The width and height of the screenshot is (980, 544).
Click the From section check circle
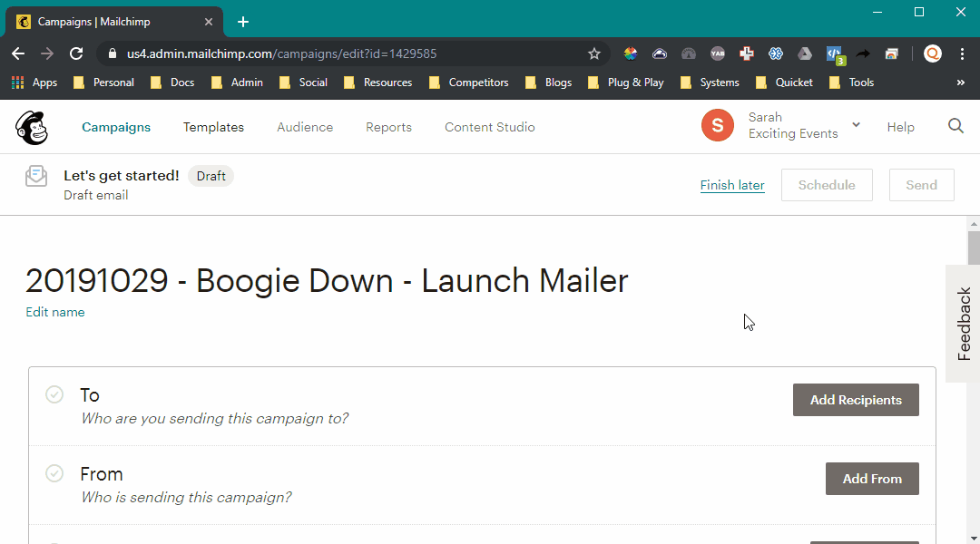[x=54, y=473]
